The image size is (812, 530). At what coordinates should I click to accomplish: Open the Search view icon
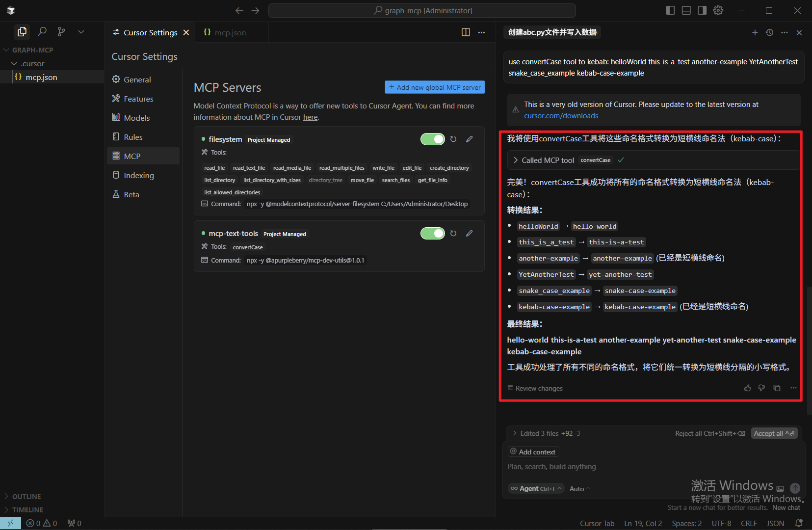point(42,32)
